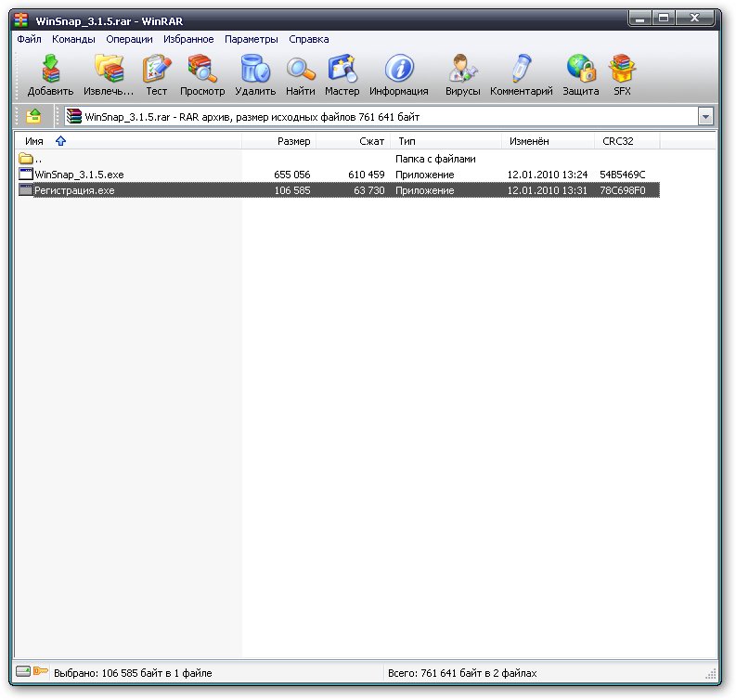736x700 pixels.
Task: Open the Избранное menu
Action: point(188,39)
